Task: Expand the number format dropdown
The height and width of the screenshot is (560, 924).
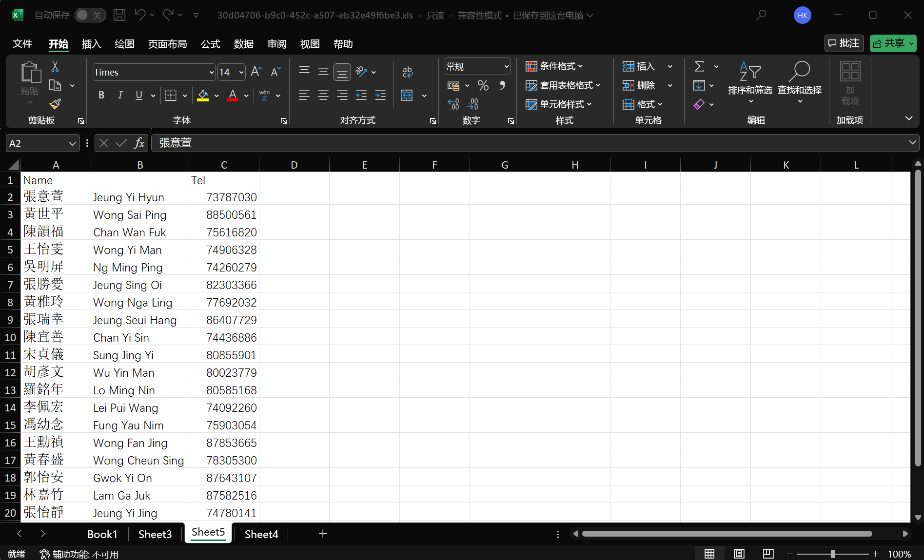Action: pyautogui.click(x=506, y=67)
